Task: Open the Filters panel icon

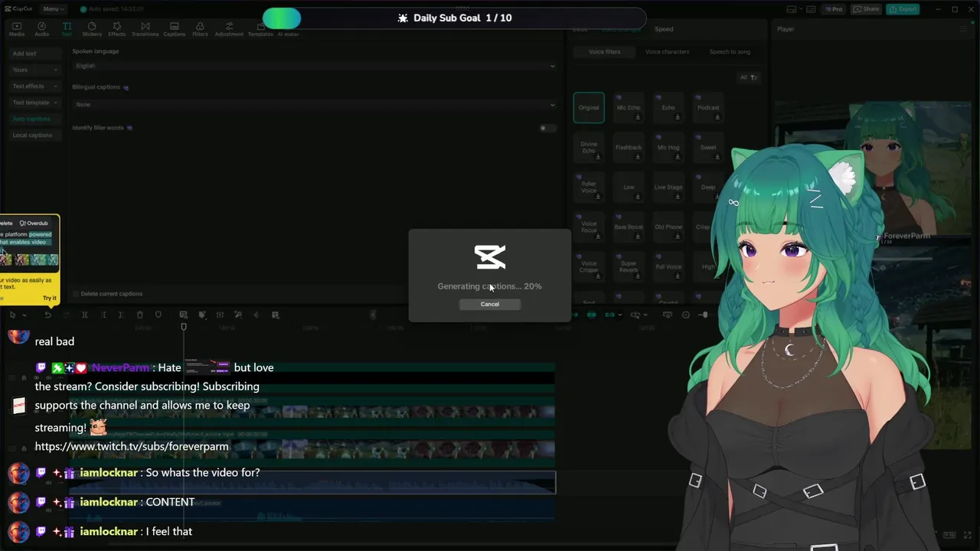Action: click(200, 29)
